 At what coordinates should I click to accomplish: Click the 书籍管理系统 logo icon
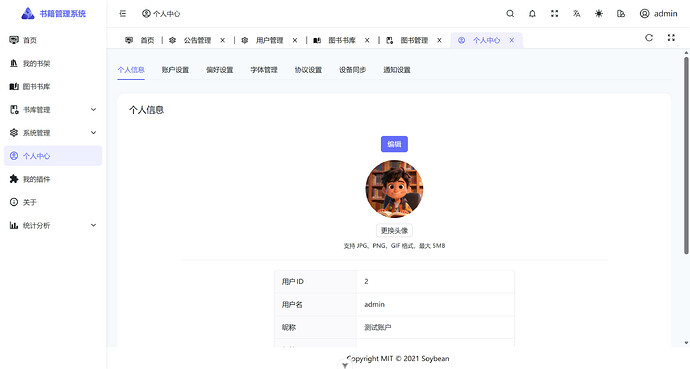28,14
